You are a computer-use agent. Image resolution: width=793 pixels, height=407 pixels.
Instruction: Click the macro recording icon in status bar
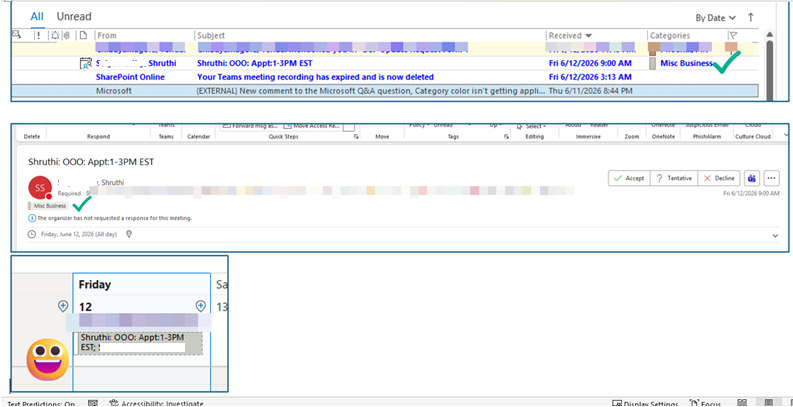93,403
